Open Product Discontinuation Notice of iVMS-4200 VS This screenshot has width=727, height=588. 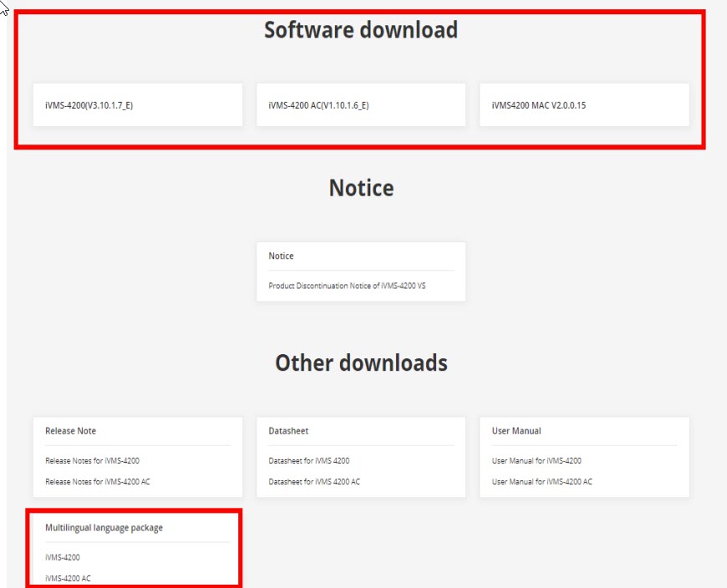(353, 286)
